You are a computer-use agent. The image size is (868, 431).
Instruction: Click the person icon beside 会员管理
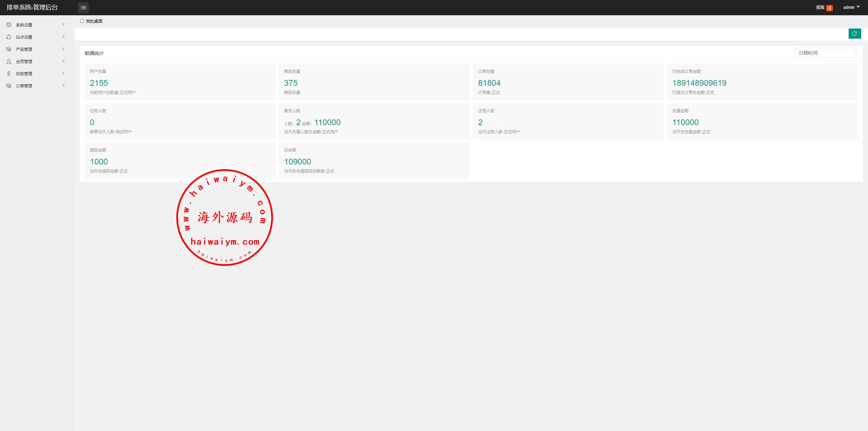[x=9, y=61]
